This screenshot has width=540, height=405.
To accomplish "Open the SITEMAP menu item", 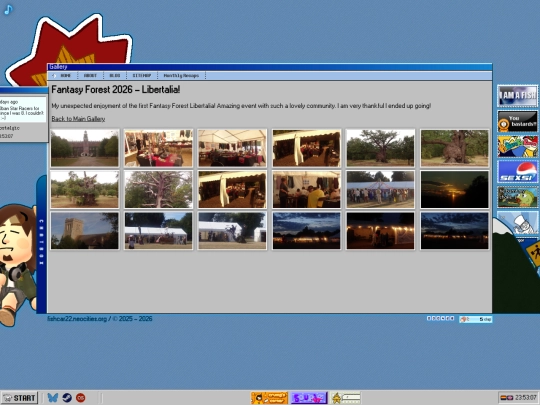I will [x=142, y=75].
